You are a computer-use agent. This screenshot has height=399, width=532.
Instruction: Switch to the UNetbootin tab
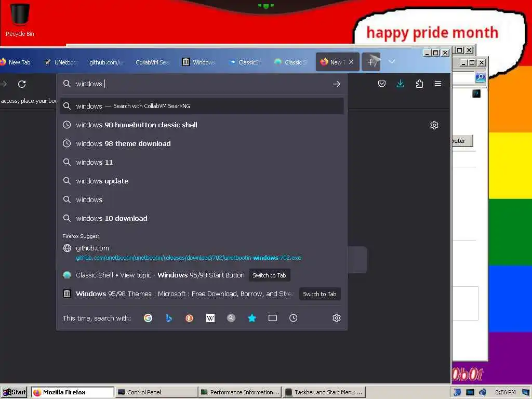[62, 62]
